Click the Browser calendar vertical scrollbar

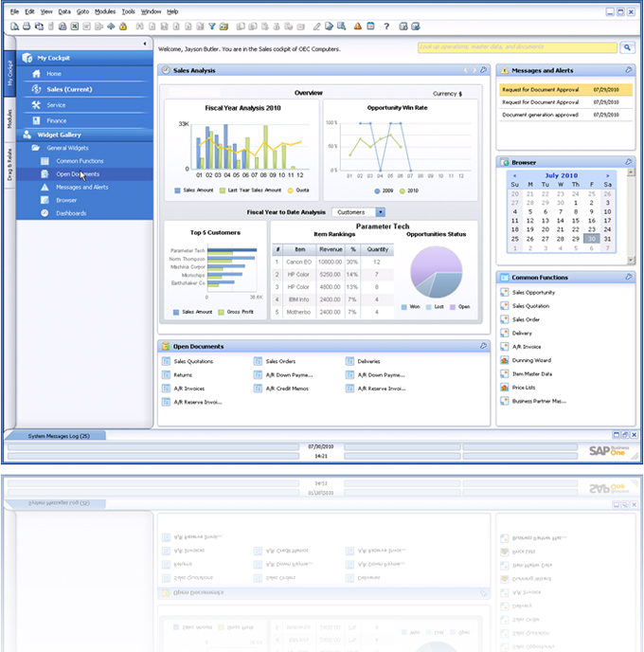pyautogui.click(x=629, y=213)
